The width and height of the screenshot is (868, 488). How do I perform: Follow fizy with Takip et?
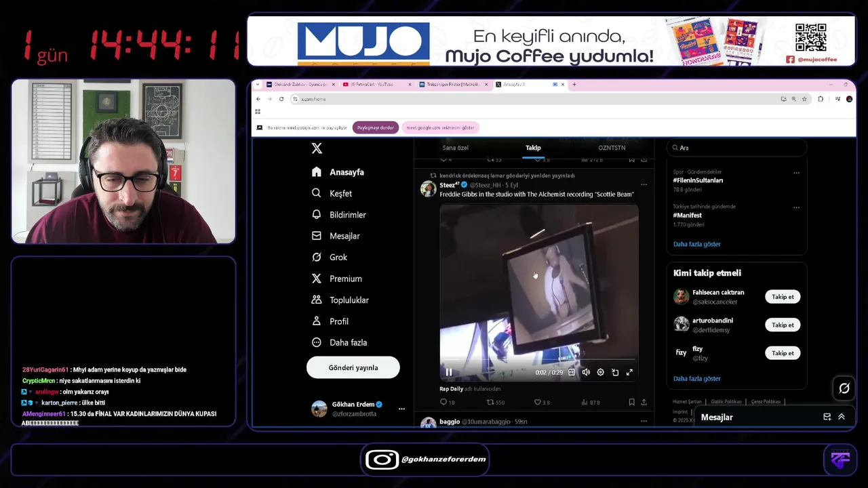[783, 353]
